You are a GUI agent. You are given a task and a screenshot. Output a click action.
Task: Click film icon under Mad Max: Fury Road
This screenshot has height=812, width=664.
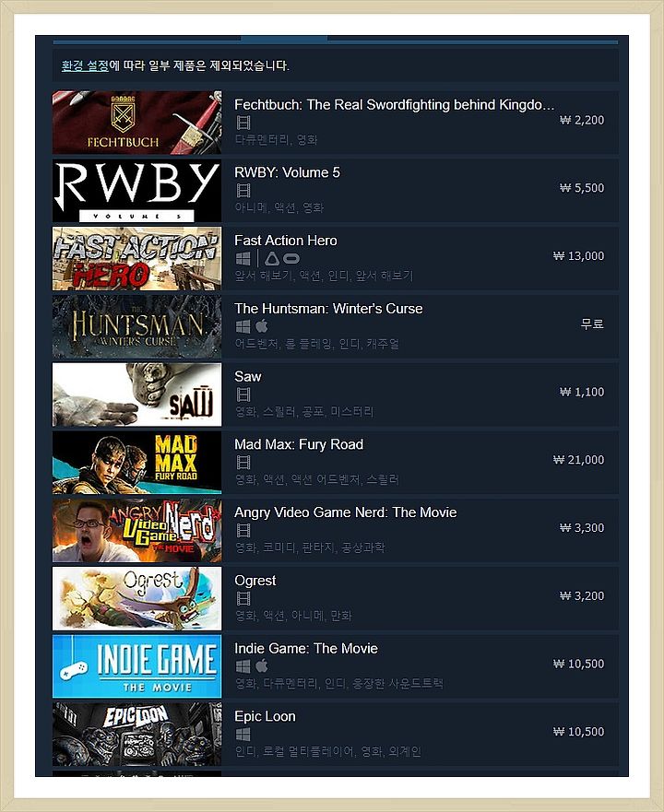[243, 463]
